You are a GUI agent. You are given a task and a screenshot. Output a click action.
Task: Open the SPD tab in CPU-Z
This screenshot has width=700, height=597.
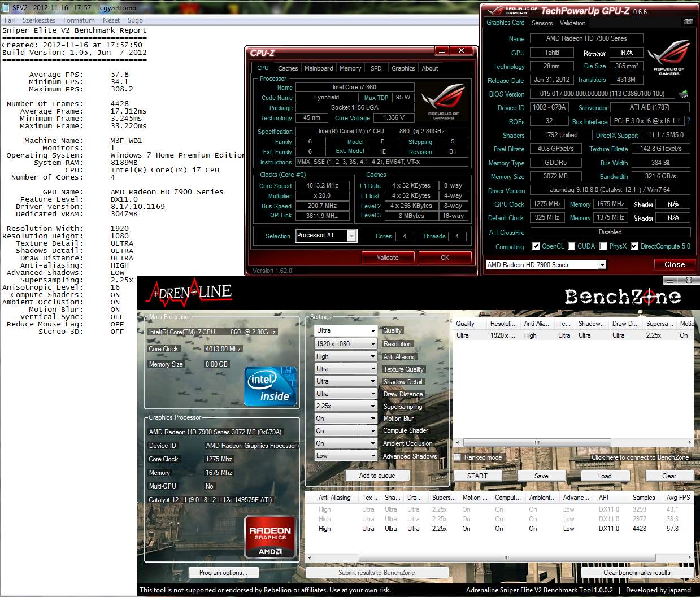pos(376,68)
